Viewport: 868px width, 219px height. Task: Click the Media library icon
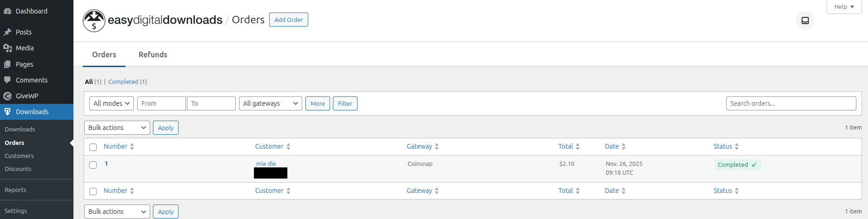click(7, 48)
